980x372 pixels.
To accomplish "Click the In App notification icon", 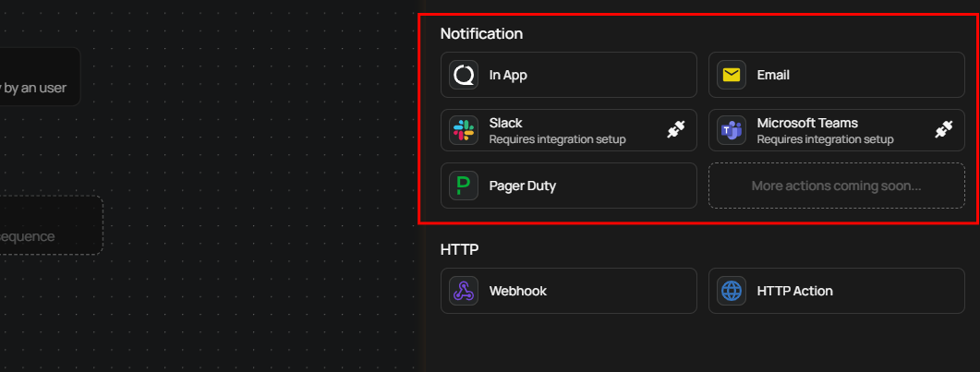I will coord(464,75).
